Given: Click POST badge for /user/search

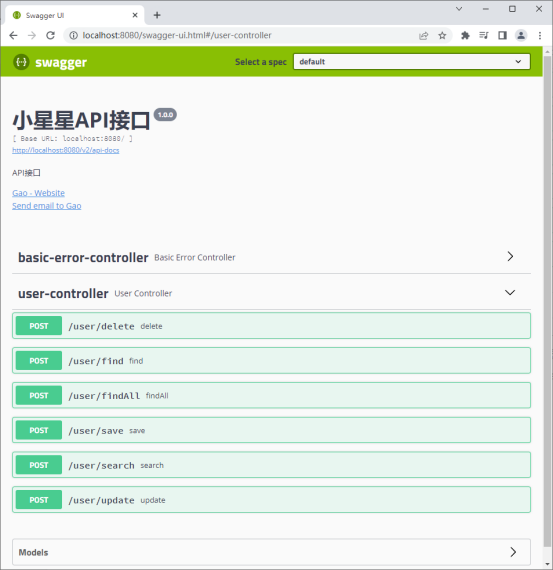Looking at the screenshot, I should pos(39,465).
